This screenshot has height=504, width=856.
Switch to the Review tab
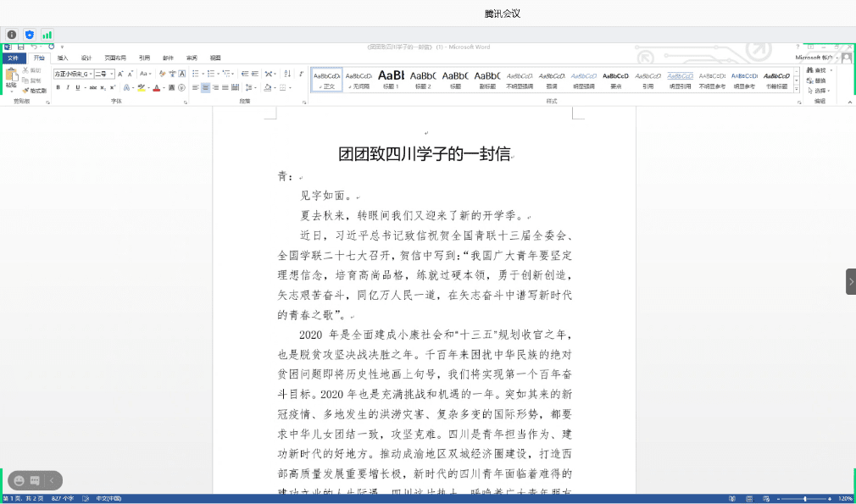[x=192, y=58]
